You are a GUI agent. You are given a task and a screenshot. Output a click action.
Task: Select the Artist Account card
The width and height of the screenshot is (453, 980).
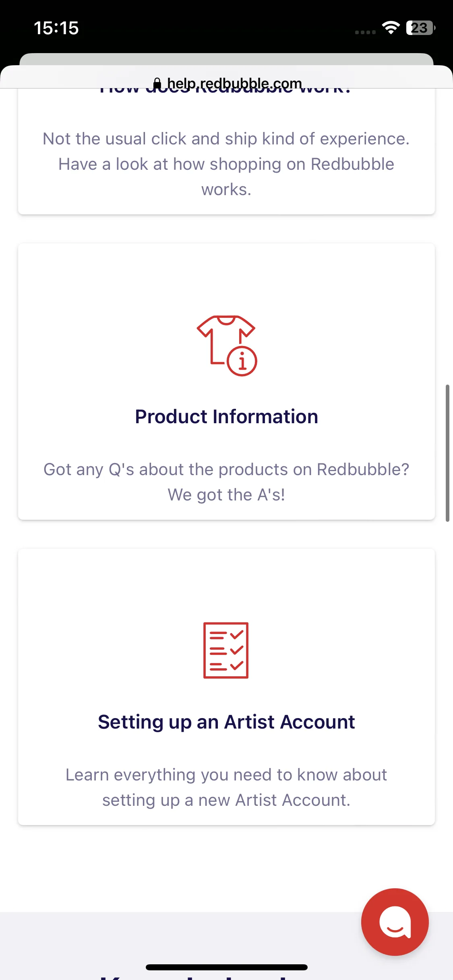pos(226,687)
